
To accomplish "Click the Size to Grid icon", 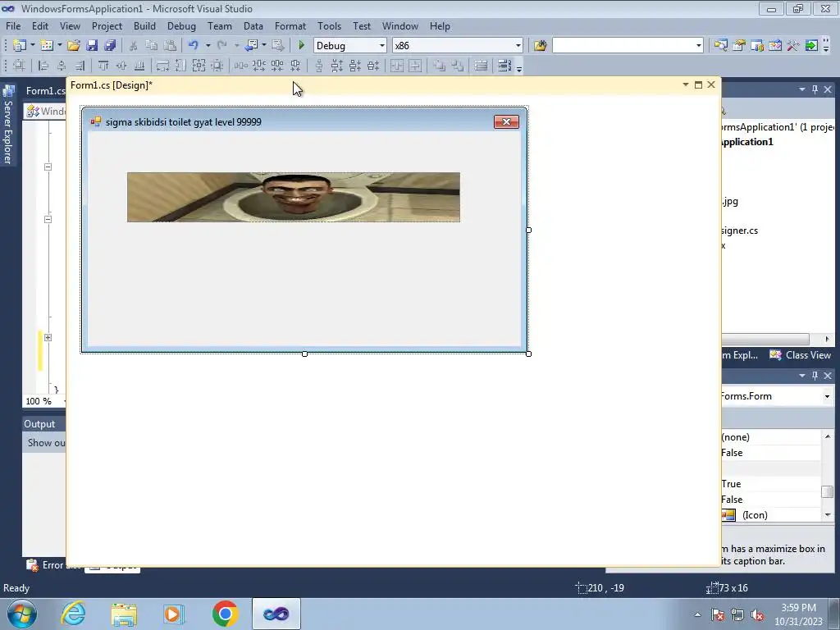I will pyautogui.click(x=217, y=66).
